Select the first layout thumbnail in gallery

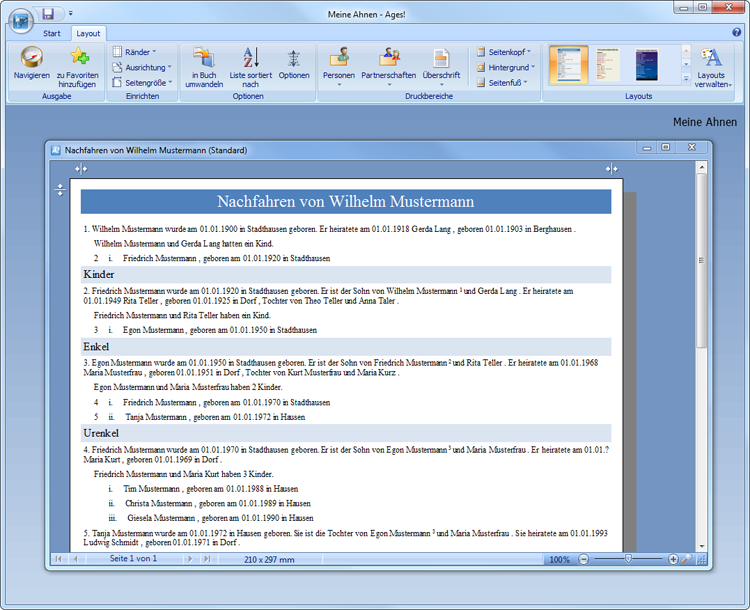click(x=568, y=65)
